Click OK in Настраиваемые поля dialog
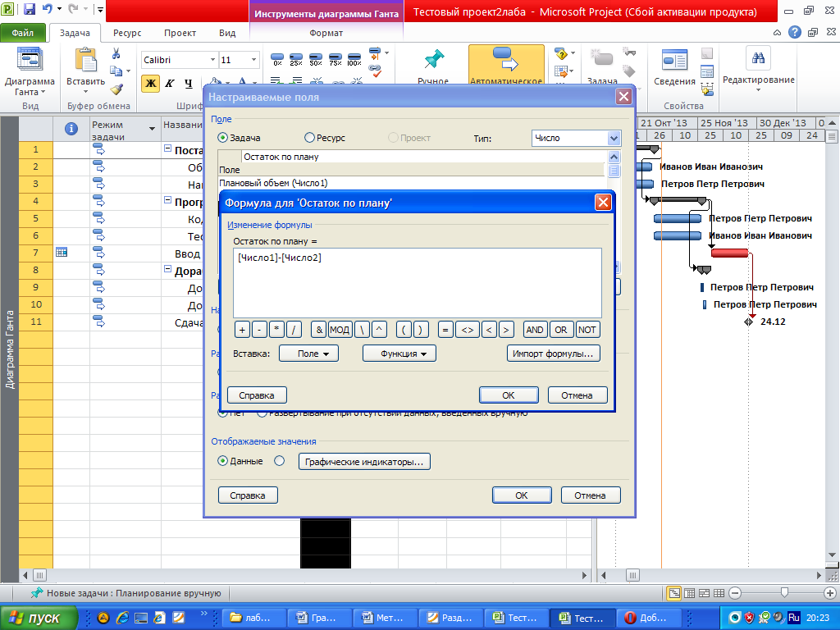Screen dimensions: 840x630 (x=522, y=495)
